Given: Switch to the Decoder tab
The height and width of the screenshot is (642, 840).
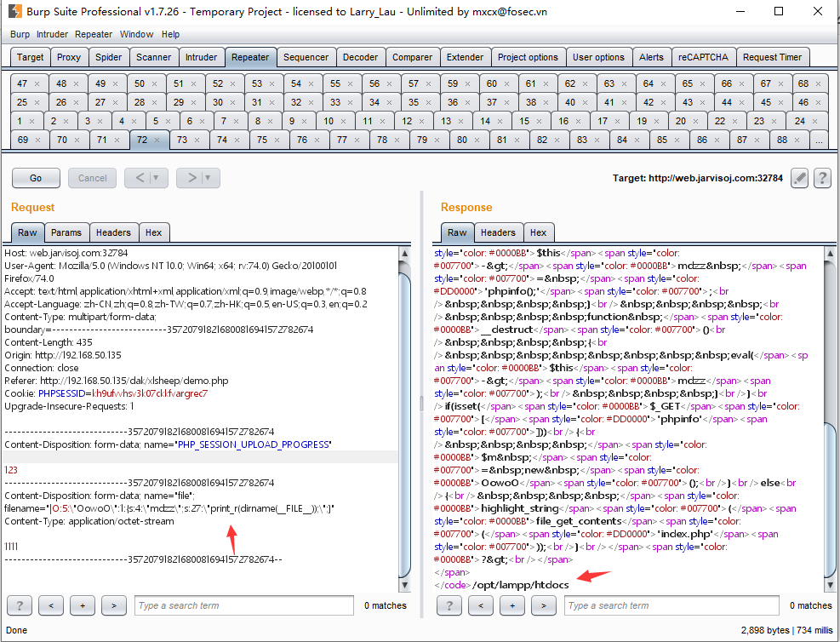Looking at the screenshot, I should point(360,57).
